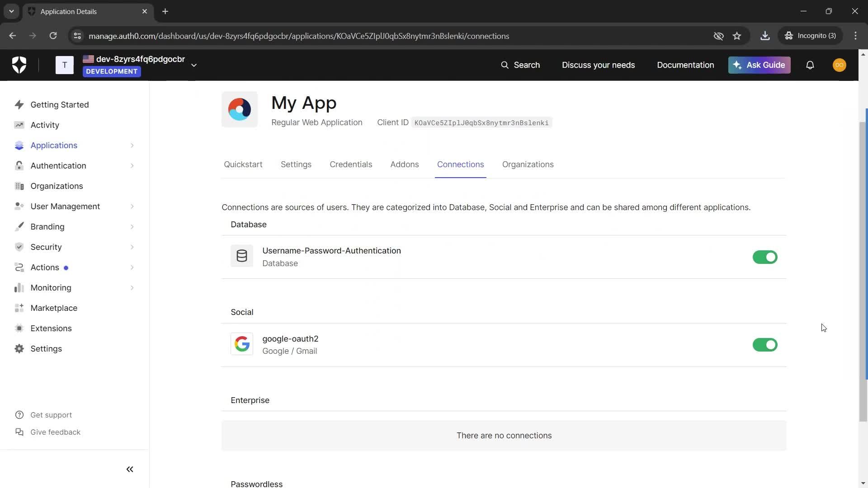The width and height of the screenshot is (868, 488).
Task: Click the sidebar Settings gear icon
Action: (x=19, y=349)
